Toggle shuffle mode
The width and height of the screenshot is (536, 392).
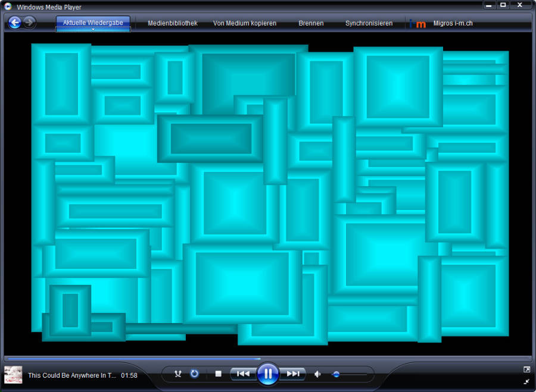click(177, 374)
